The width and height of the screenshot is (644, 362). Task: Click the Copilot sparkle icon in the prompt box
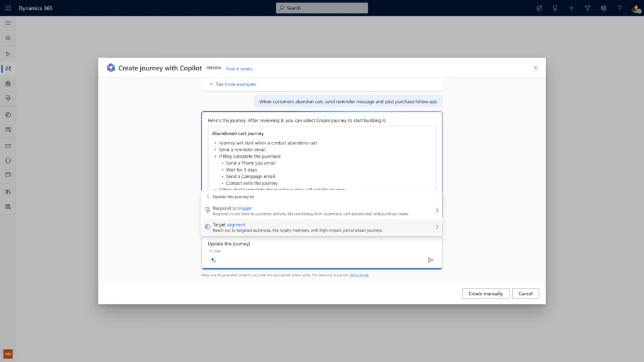coord(213,260)
